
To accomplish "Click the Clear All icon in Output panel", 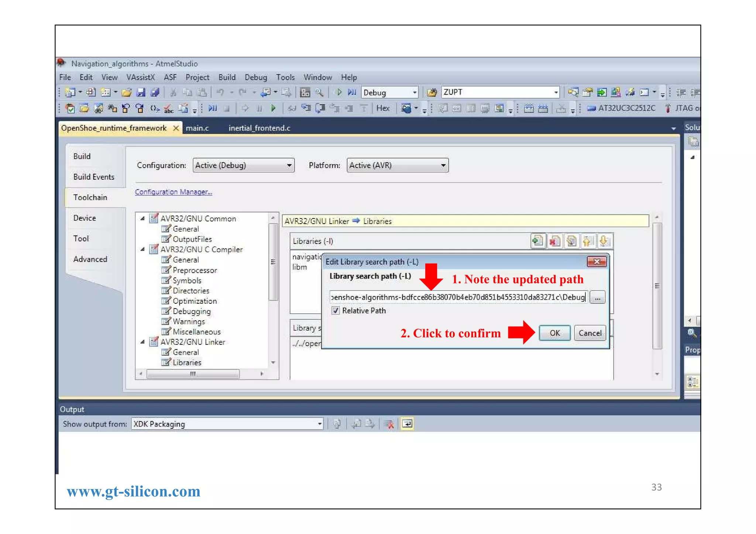I will point(389,424).
